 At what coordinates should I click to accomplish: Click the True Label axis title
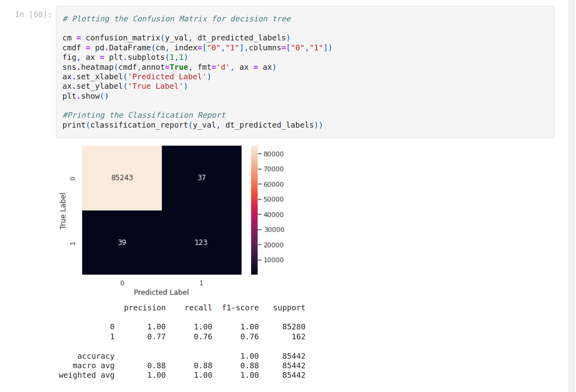[x=63, y=211]
